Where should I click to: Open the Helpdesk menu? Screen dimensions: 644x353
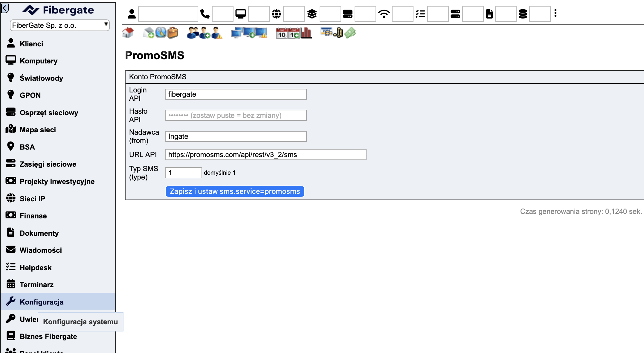point(58,267)
